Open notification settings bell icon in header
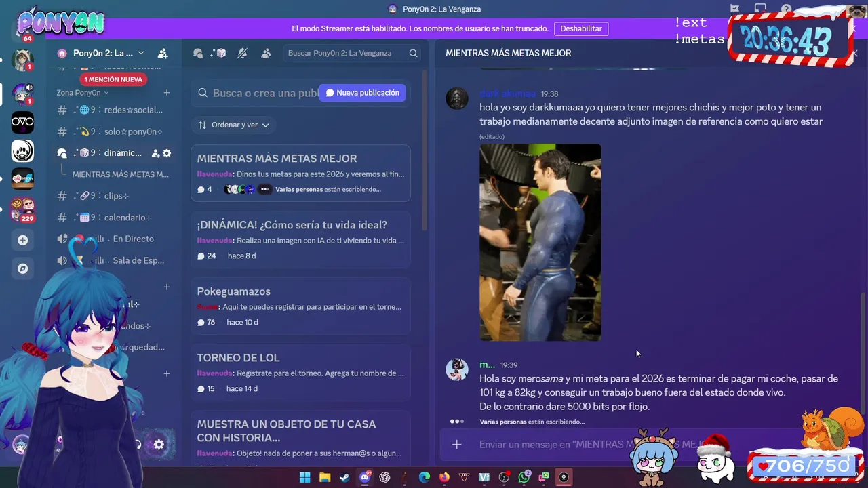Viewport: 868px width, 488px height. click(x=243, y=53)
